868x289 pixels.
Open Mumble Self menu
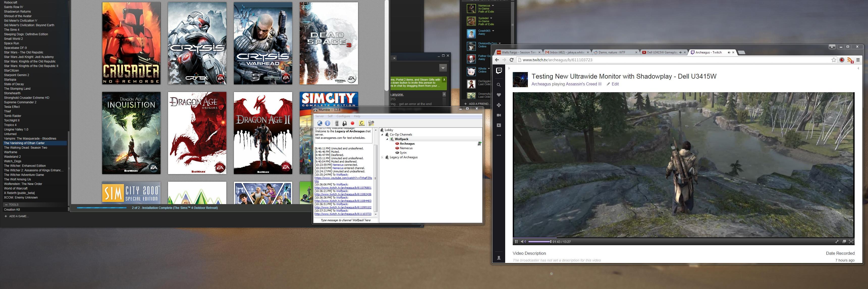pyautogui.click(x=330, y=116)
